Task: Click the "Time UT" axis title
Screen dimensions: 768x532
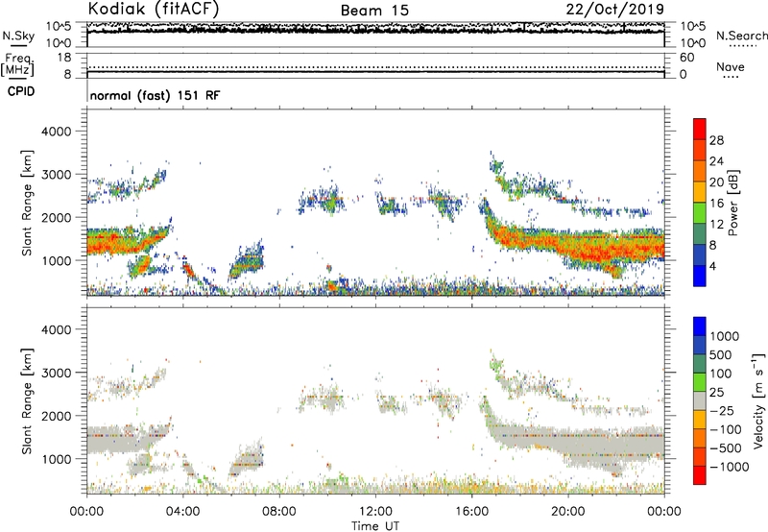Action: (375, 526)
